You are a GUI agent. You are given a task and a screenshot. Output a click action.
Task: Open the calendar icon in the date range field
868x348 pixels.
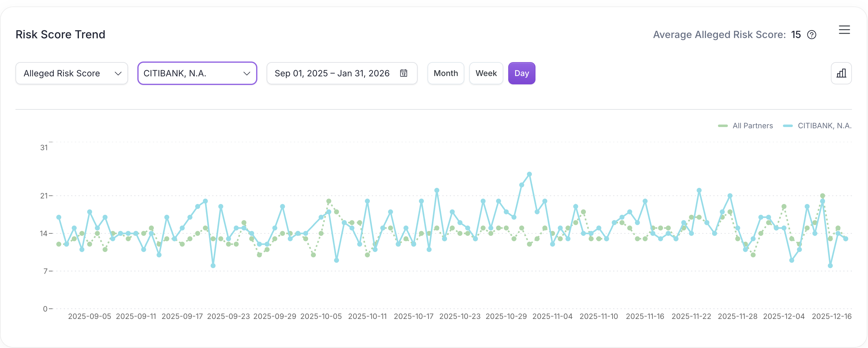(x=404, y=73)
